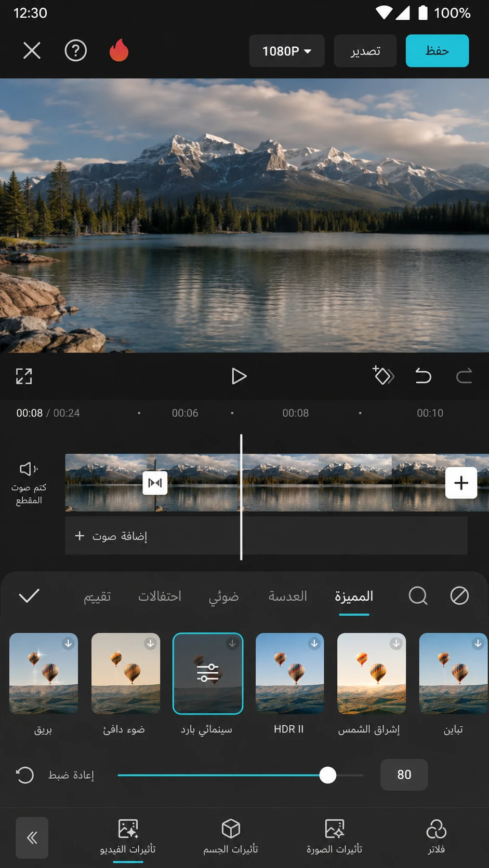Tap the حفظ save button
This screenshot has width=489, height=868.
tap(437, 51)
